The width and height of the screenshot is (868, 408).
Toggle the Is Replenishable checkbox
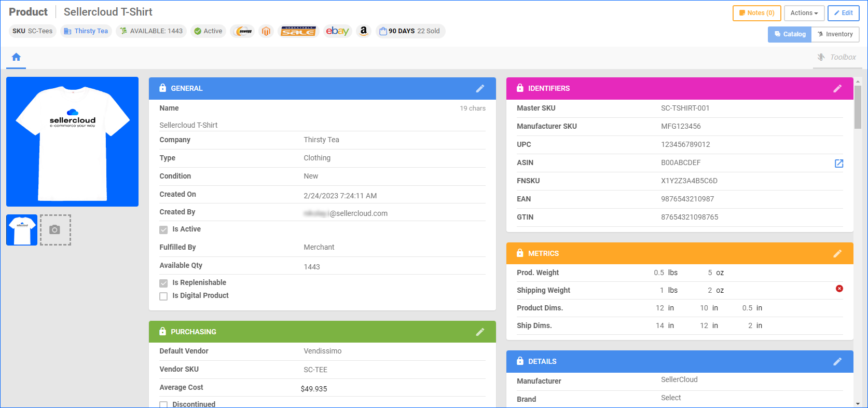(163, 283)
